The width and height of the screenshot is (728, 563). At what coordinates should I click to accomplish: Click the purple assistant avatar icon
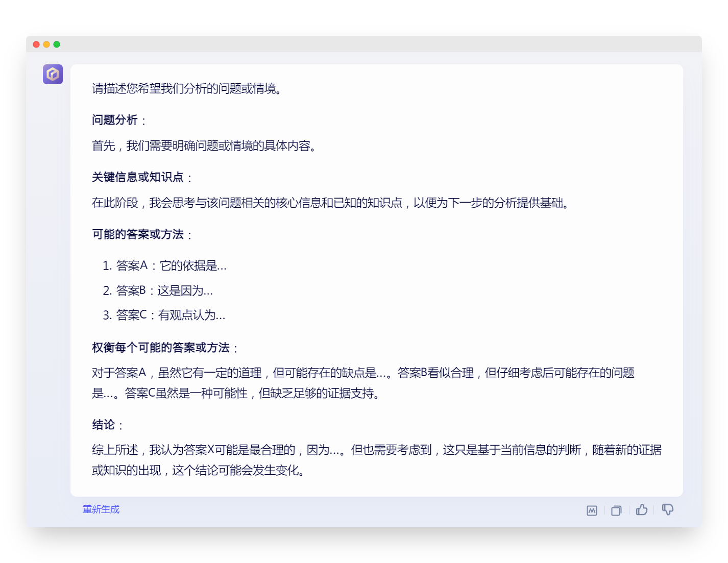[53, 74]
